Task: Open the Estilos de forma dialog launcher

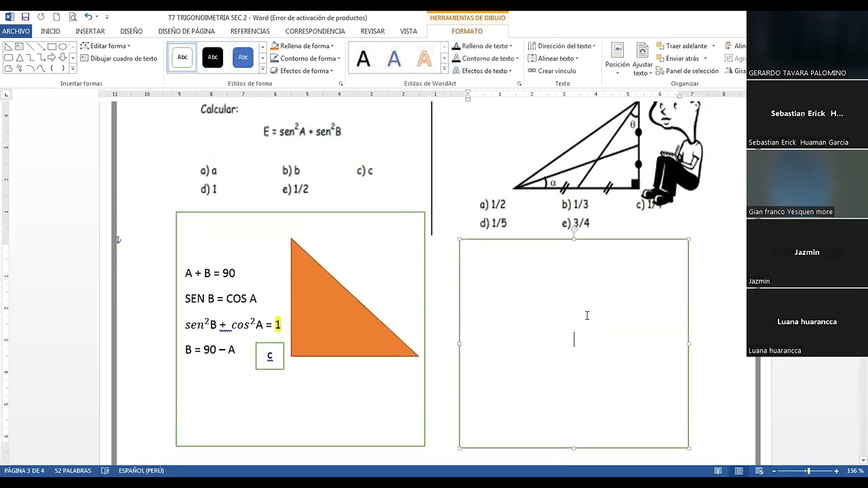Action: 341,84
